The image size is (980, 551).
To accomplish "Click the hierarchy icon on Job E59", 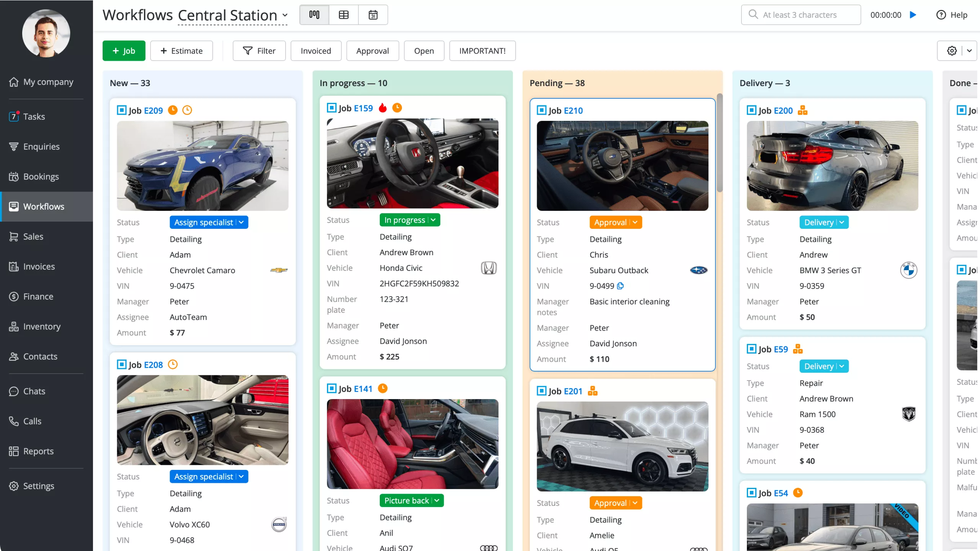I will coord(798,349).
